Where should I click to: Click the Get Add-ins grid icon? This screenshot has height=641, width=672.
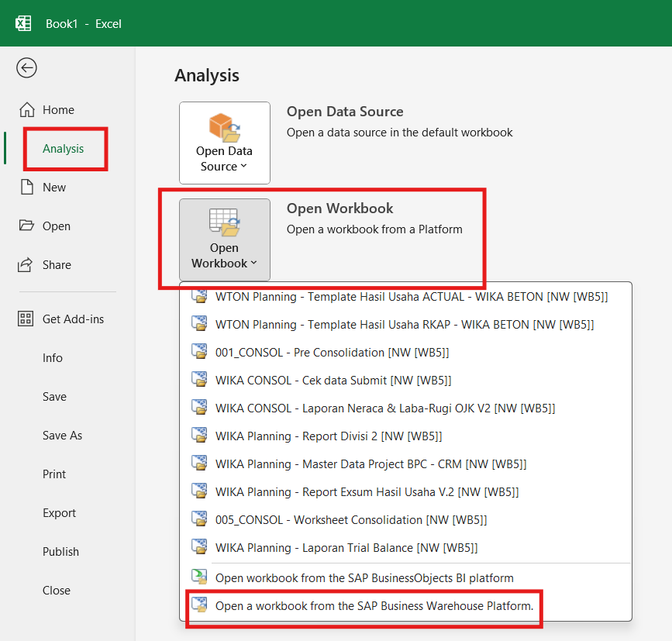pos(27,319)
